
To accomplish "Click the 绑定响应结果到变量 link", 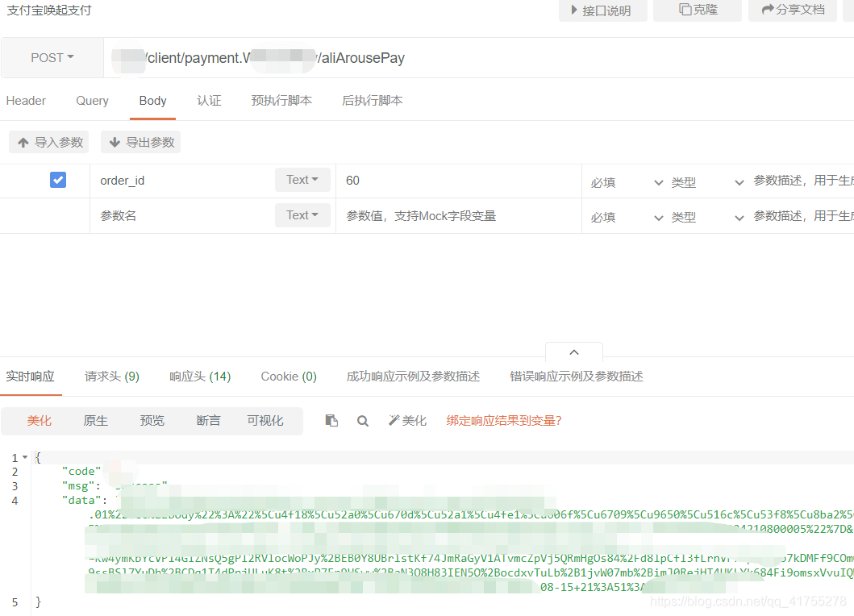I will (503, 420).
